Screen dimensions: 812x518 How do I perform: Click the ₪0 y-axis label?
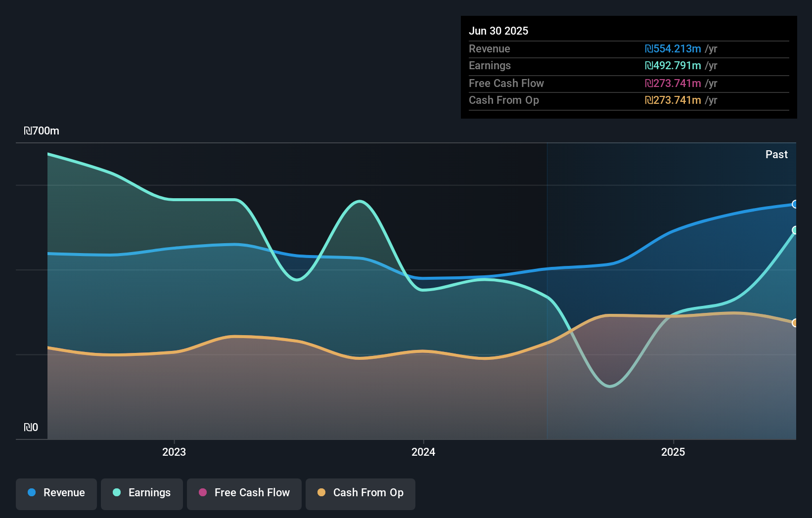click(x=31, y=428)
